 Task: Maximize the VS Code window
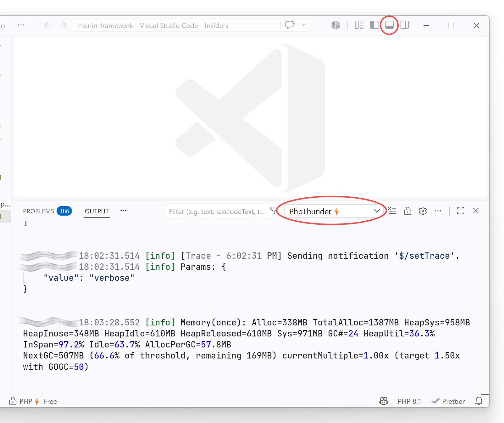pos(451,25)
